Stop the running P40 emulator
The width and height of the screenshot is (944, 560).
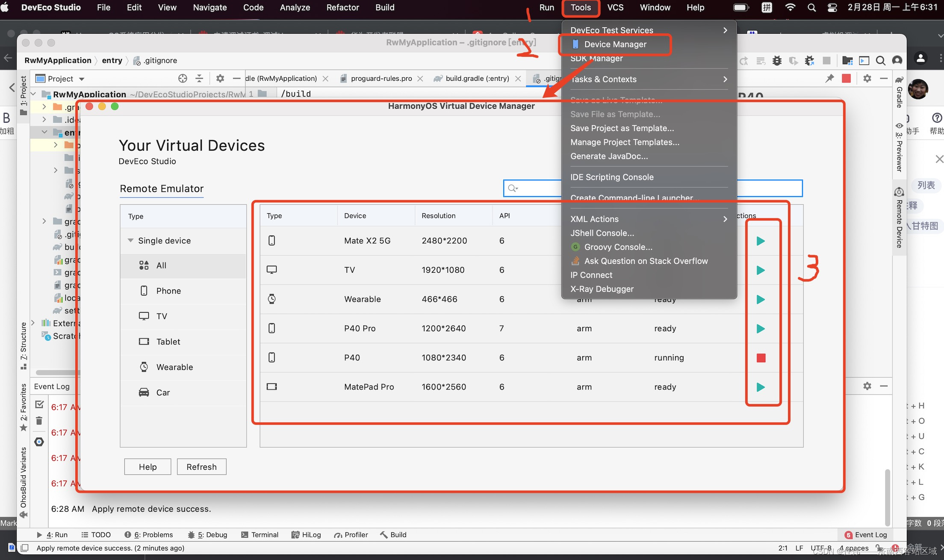point(761,358)
